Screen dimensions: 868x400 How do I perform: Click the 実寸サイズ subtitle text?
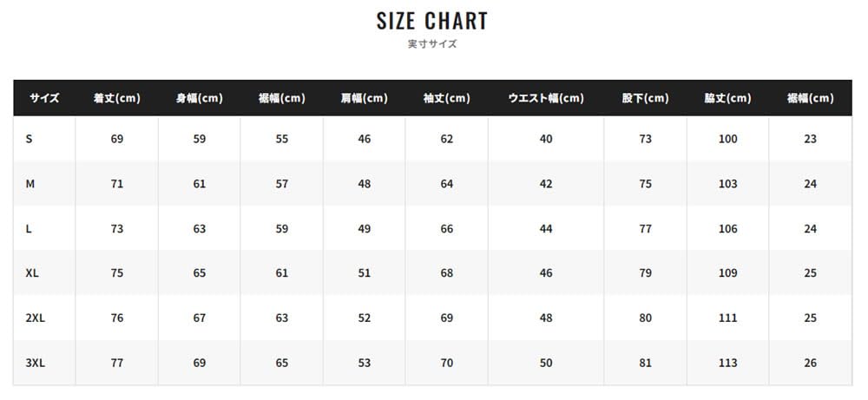(432, 43)
